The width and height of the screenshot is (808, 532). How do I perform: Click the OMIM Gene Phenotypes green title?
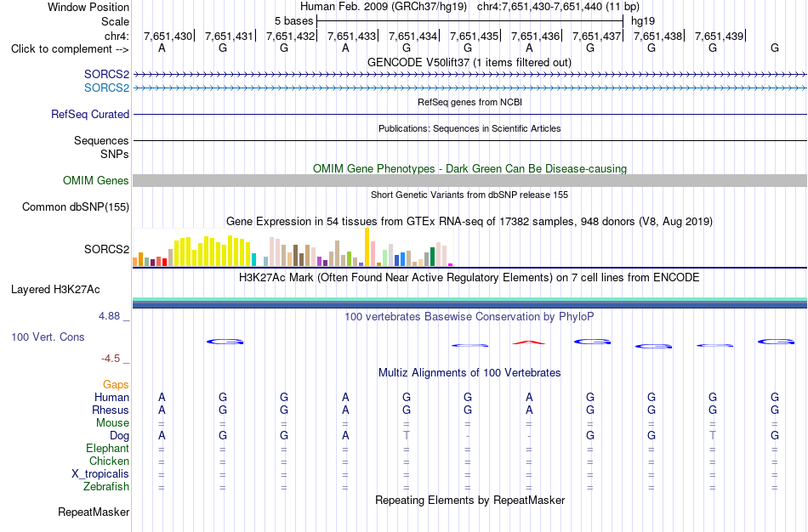click(x=469, y=169)
